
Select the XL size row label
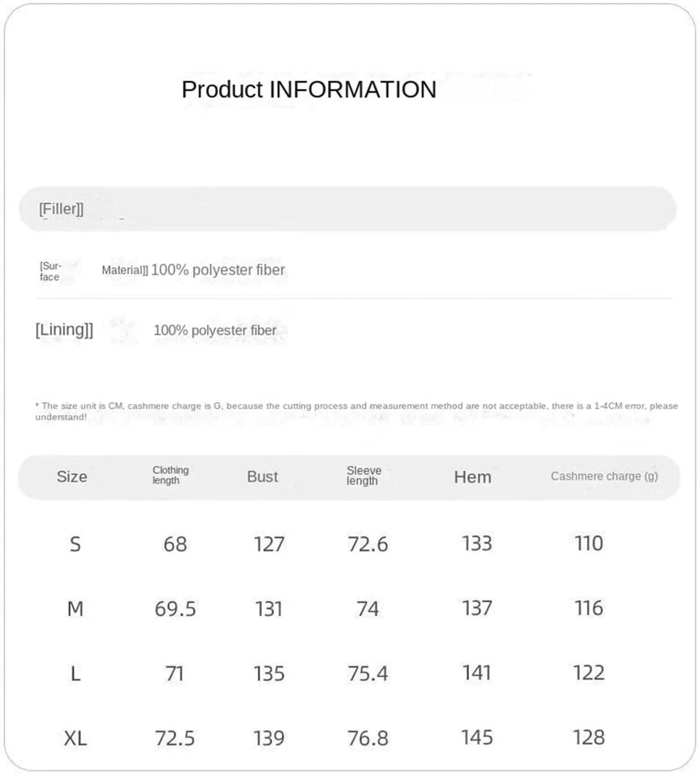[x=75, y=738]
